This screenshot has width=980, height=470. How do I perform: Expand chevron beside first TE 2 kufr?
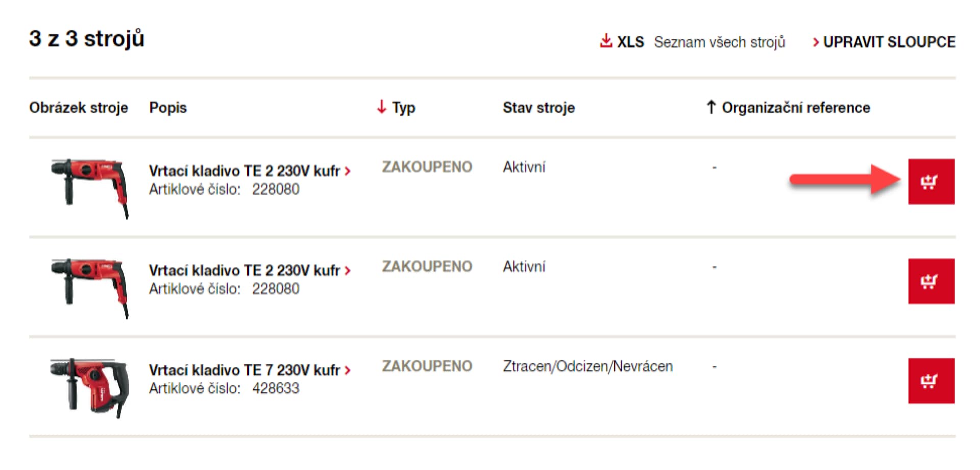point(348,171)
